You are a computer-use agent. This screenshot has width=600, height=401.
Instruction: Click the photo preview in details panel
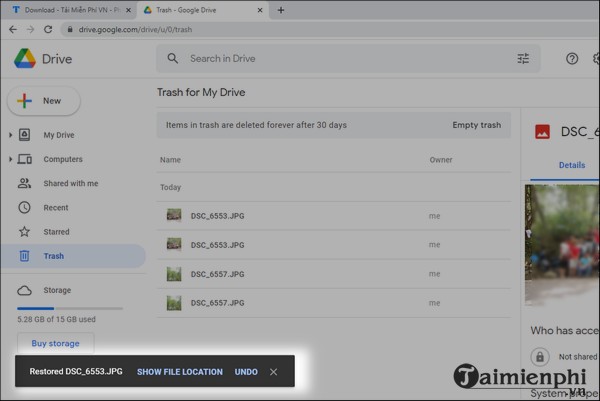[x=562, y=245]
